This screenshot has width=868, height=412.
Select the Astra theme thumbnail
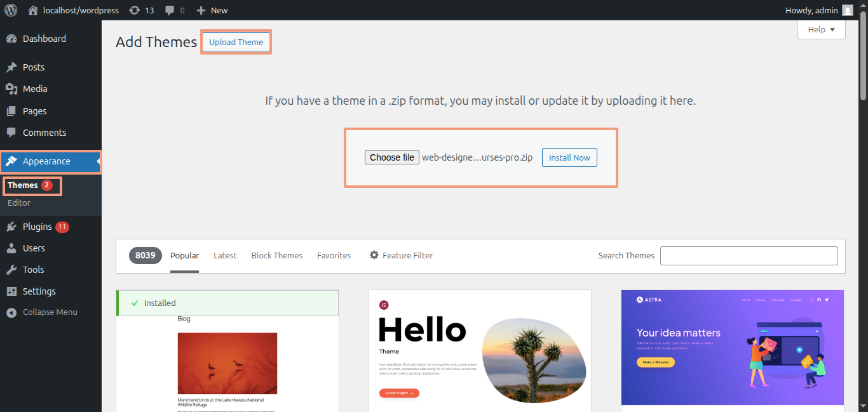point(732,347)
